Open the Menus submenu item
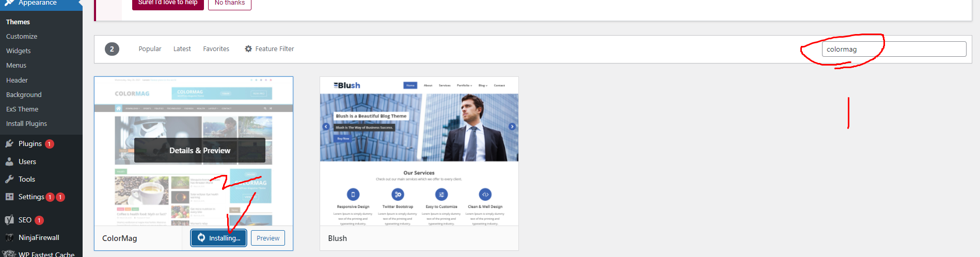 click(x=16, y=65)
